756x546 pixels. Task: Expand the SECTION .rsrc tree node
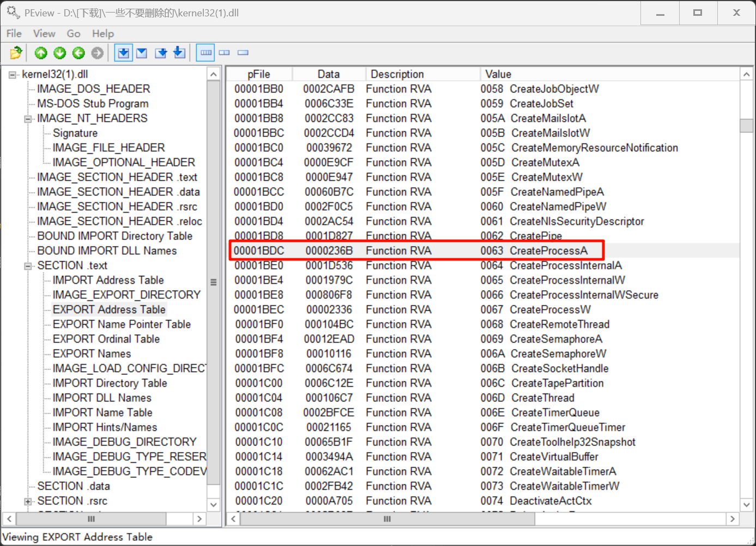28,501
